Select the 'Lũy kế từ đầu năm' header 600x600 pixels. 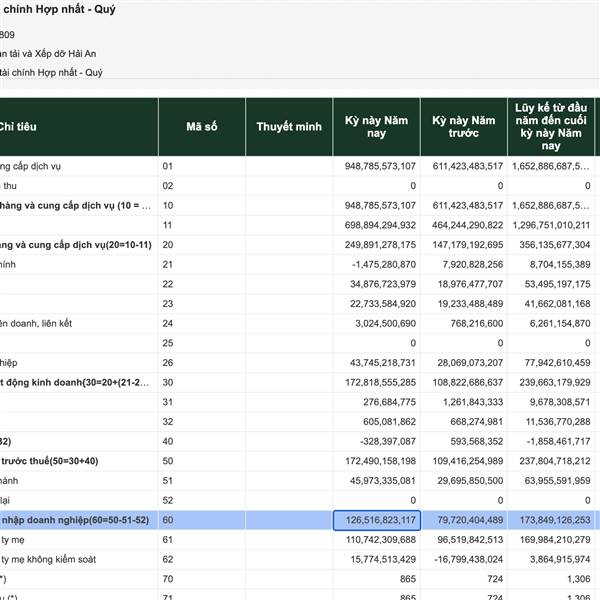[551, 127]
